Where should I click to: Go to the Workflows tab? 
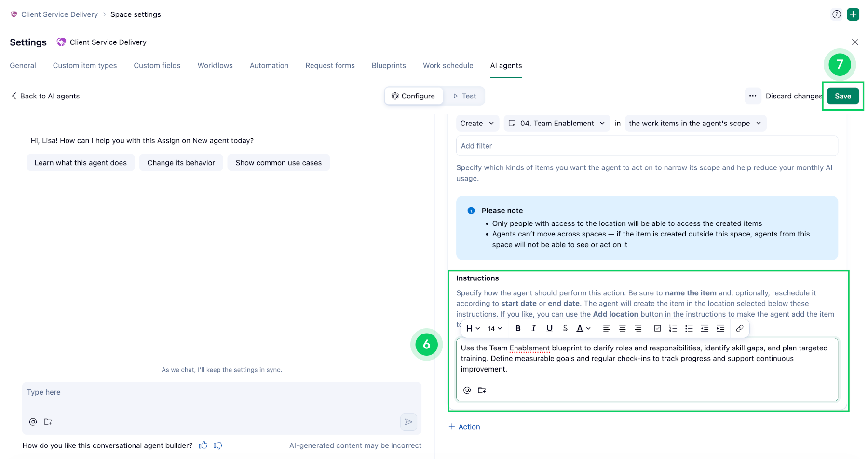(x=215, y=66)
